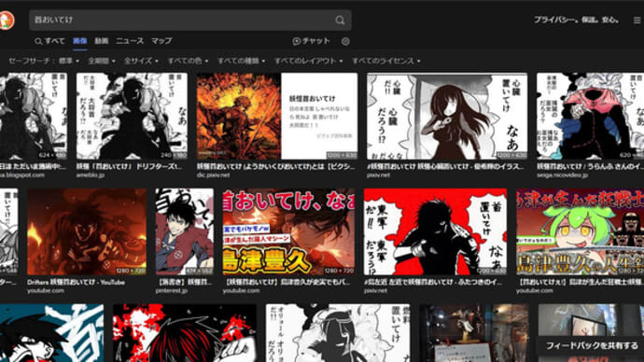The width and height of the screenshot is (644, 362).
Task: Open search settings gear icon
Action: pyautogui.click(x=345, y=41)
